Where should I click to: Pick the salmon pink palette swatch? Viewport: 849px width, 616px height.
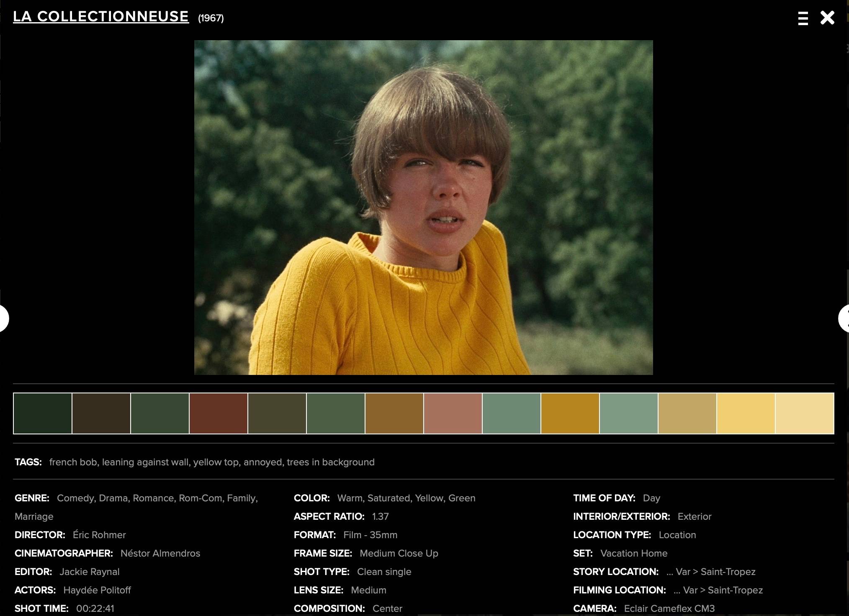point(453,413)
